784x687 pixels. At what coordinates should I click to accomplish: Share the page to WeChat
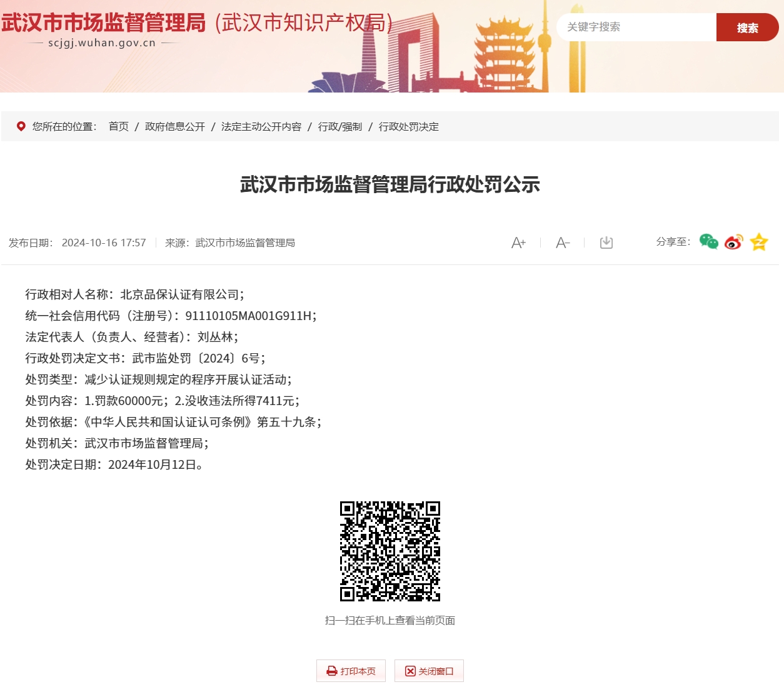pos(708,242)
